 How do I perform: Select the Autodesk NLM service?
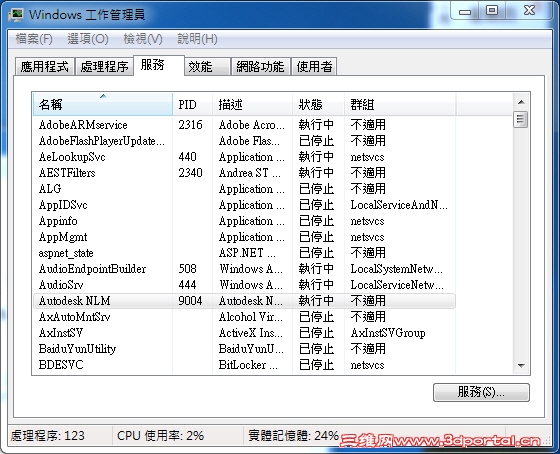[244, 301]
